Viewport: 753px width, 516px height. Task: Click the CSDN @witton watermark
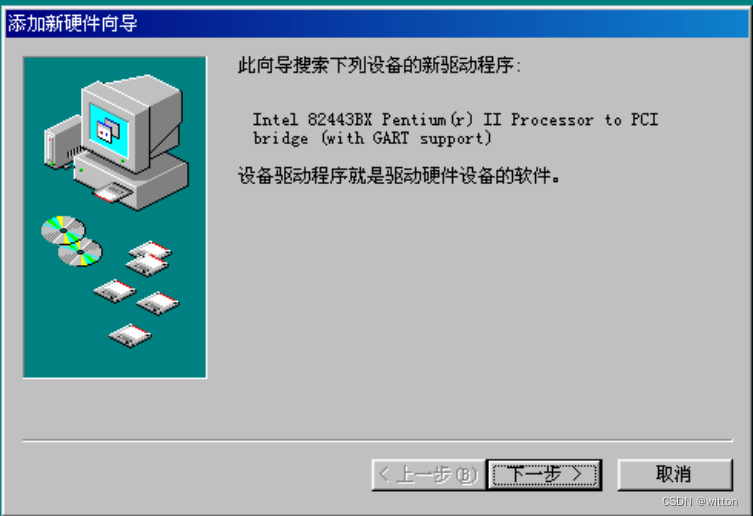click(x=700, y=502)
